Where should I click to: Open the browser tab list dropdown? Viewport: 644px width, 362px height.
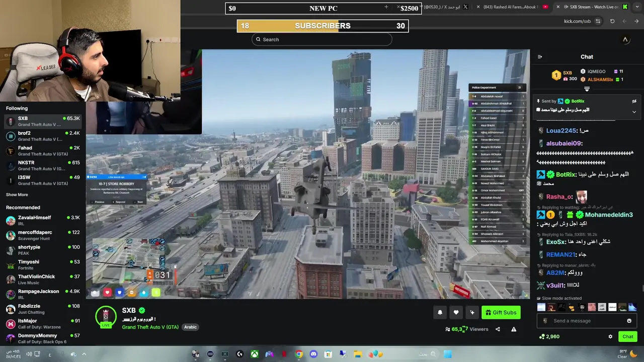637,7
